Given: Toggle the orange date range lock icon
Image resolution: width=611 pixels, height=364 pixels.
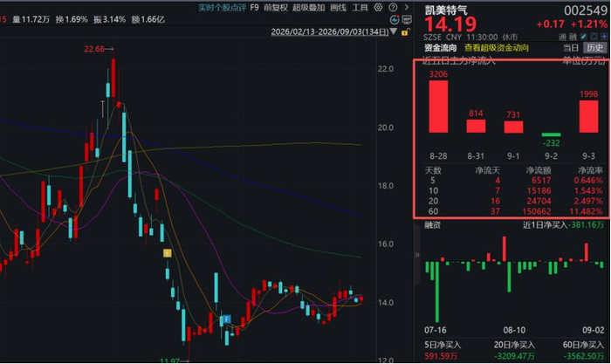Looking at the screenshot, I should (405, 32).
